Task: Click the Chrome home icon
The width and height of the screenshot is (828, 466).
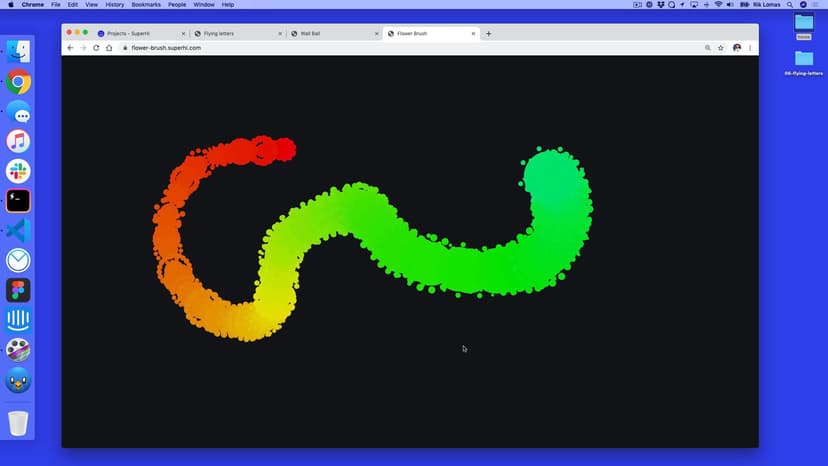Action: click(x=109, y=48)
